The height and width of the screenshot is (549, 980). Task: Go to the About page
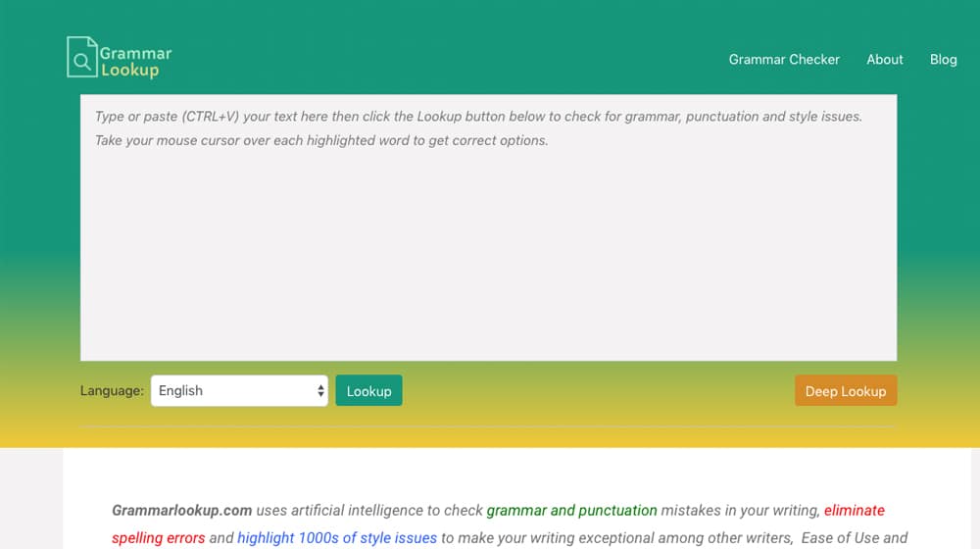[884, 60]
